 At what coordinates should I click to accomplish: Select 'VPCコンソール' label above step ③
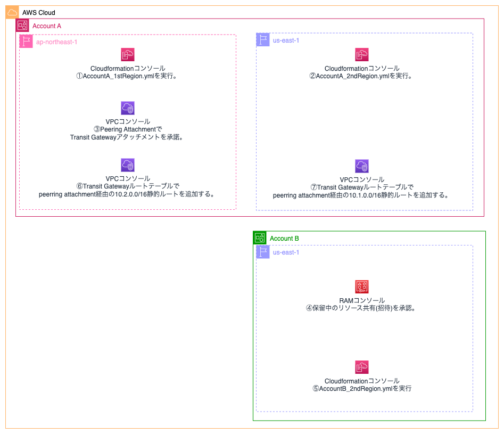point(128,121)
